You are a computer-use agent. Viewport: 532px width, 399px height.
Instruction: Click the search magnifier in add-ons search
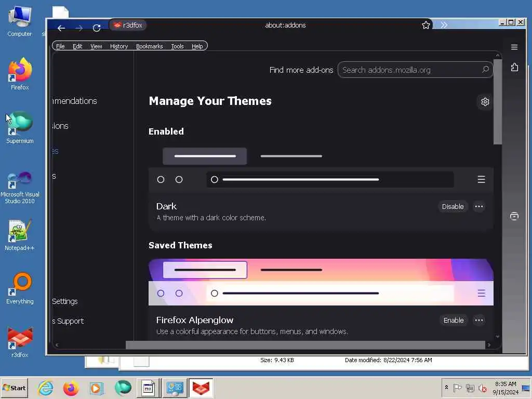(x=486, y=70)
